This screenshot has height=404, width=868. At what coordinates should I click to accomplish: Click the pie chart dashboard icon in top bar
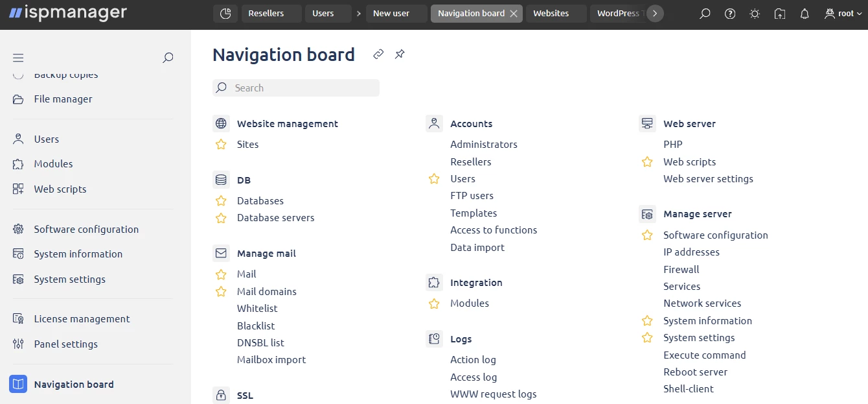click(x=225, y=13)
